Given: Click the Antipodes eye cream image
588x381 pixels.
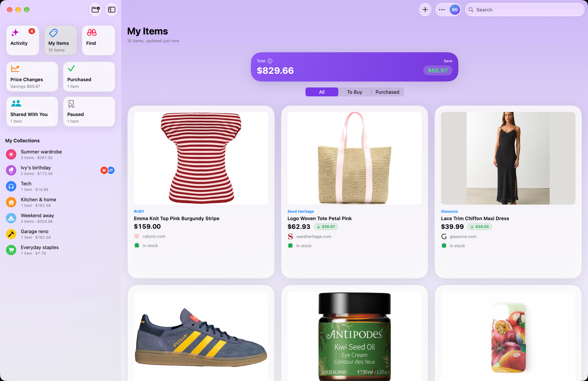Looking at the screenshot, I should [354, 336].
